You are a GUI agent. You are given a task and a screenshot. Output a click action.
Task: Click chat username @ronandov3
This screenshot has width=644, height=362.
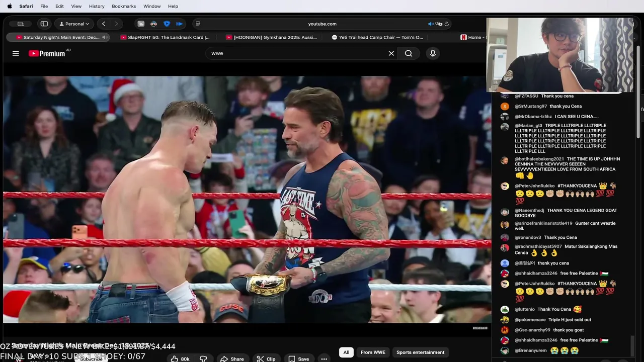(x=528, y=237)
